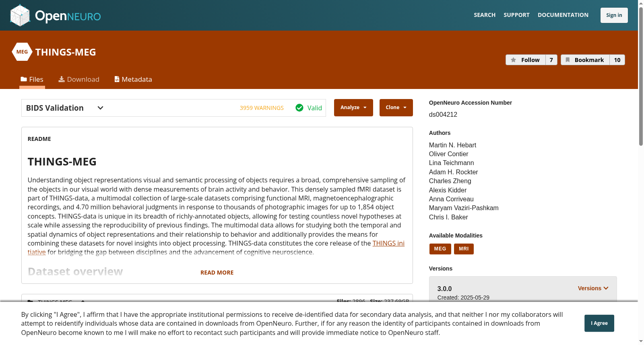Open the Analyze dropdown
Image resolution: width=644 pixels, height=345 pixels.
click(x=353, y=107)
